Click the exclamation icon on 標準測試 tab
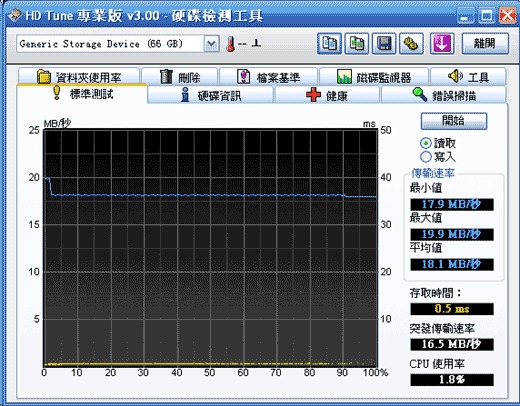Viewport: 520px width, 406px height. [x=57, y=92]
